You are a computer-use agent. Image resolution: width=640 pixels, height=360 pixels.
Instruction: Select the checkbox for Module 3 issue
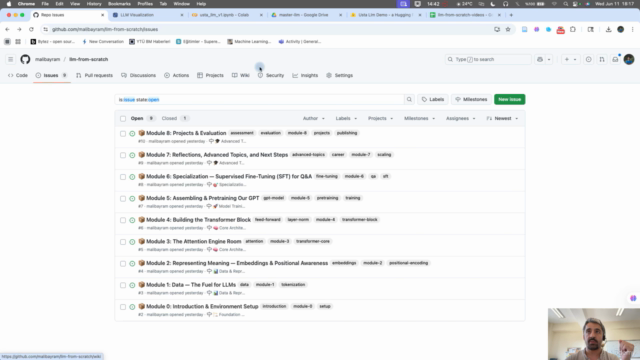click(x=123, y=242)
